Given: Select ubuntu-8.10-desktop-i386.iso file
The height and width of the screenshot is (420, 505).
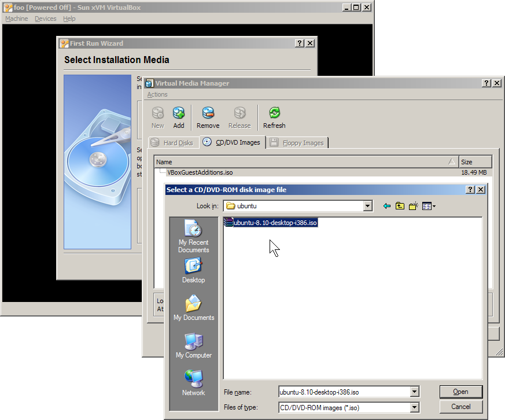Looking at the screenshot, I should point(271,223).
